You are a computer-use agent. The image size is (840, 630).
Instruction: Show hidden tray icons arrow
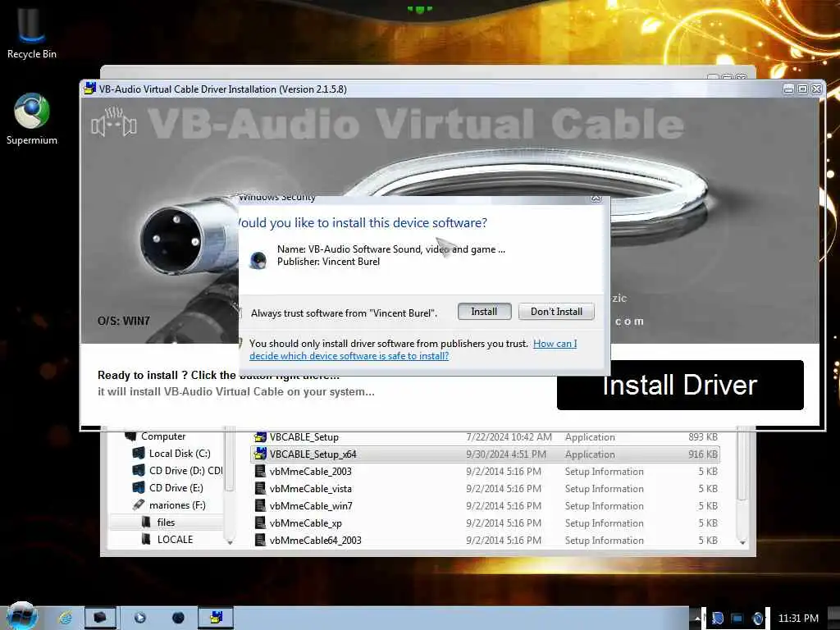(696, 619)
